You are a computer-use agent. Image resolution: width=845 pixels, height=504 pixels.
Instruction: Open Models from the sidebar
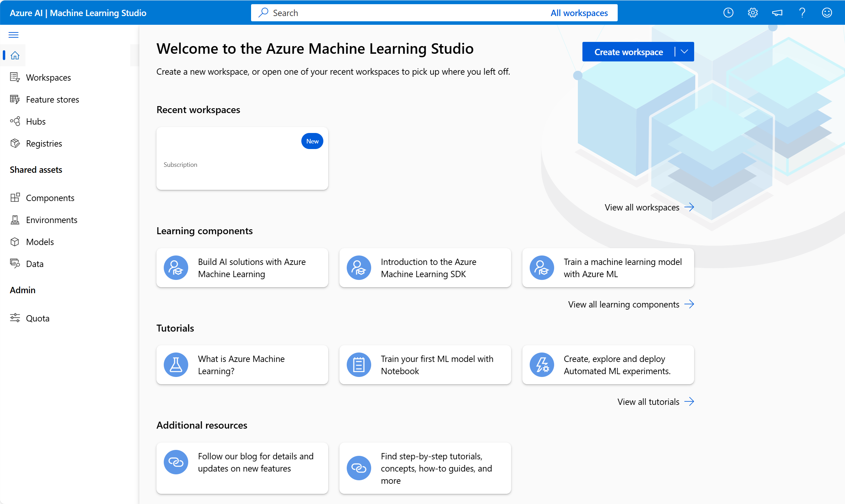click(x=40, y=242)
